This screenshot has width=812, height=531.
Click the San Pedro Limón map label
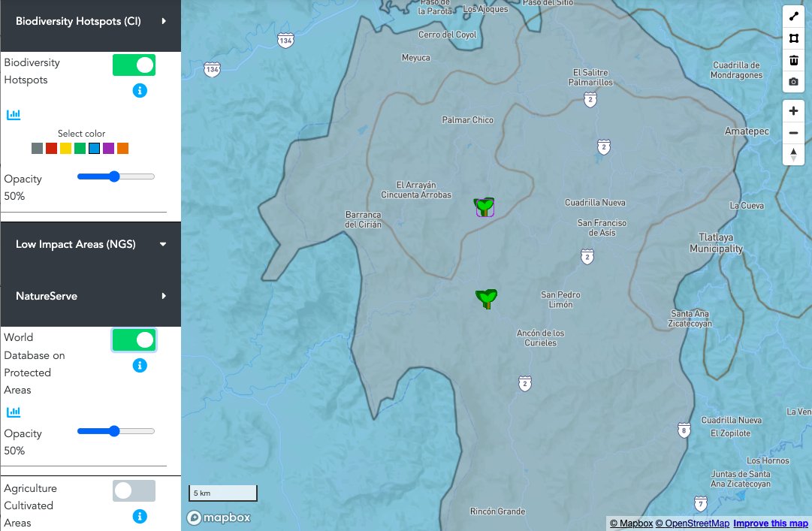[561, 299]
